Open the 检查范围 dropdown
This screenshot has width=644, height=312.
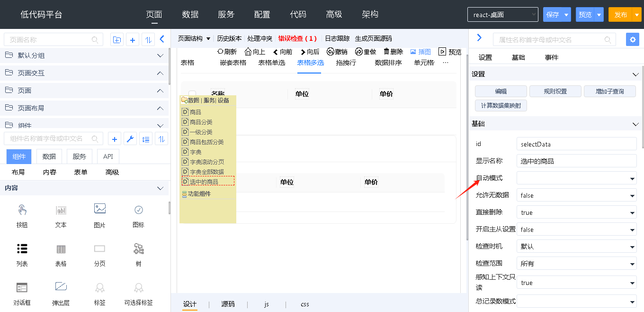576,264
